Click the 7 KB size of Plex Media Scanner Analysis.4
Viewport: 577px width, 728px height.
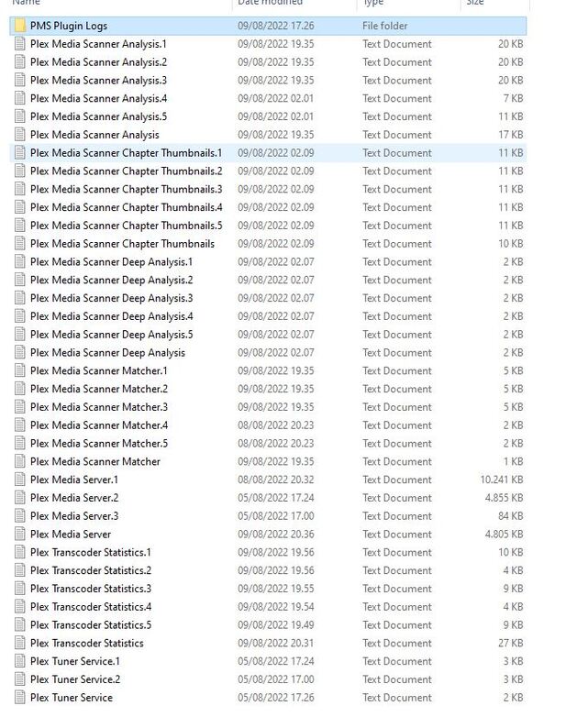click(513, 98)
